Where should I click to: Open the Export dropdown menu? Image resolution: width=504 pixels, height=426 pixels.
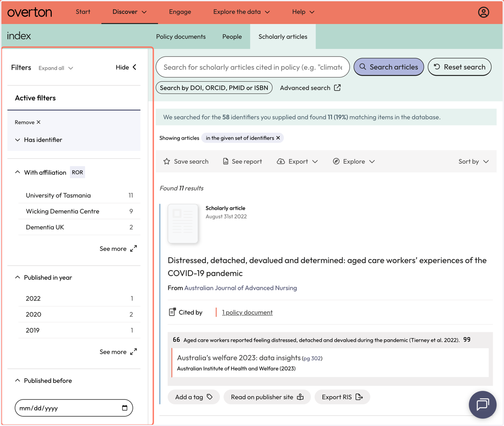click(x=297, y=162)
